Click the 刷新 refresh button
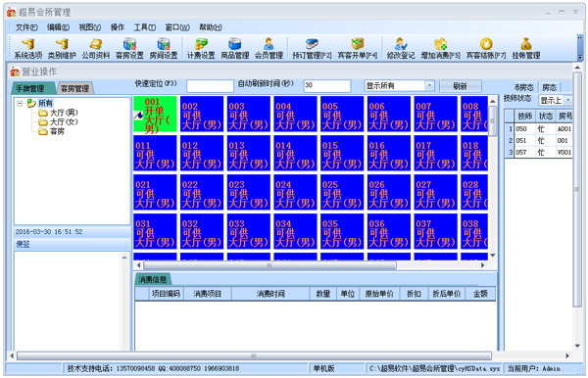The width and height of the screenshot is (588, 378). click(x=461, y=86)
